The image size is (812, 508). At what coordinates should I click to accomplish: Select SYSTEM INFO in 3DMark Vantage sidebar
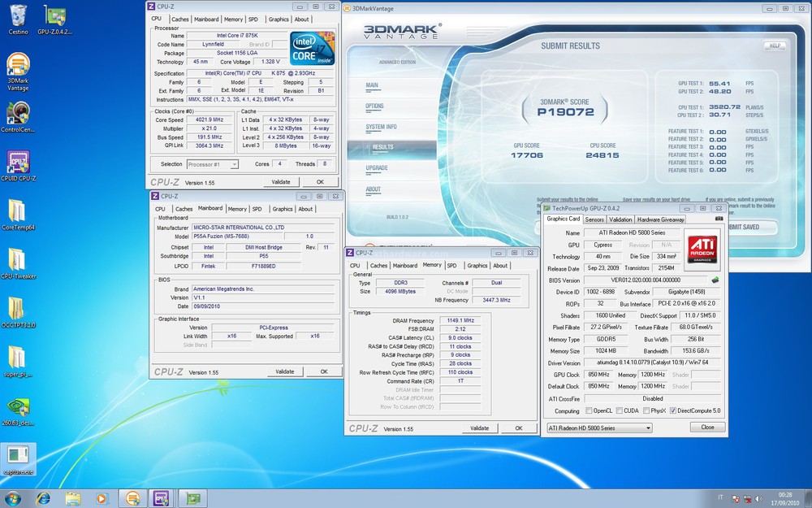click(381, 127)
